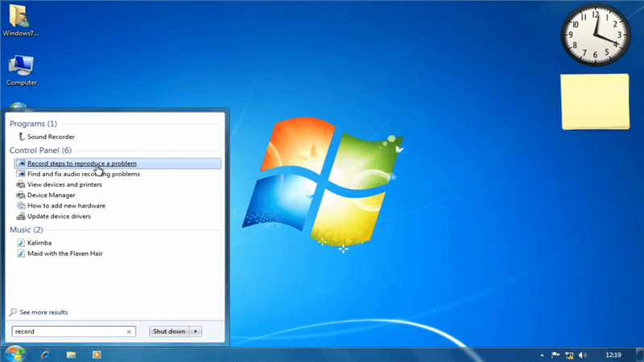This screenshot has width=644, height=362.
Task: Click inside the search box containing 'record'
Action: click(68, 331)
